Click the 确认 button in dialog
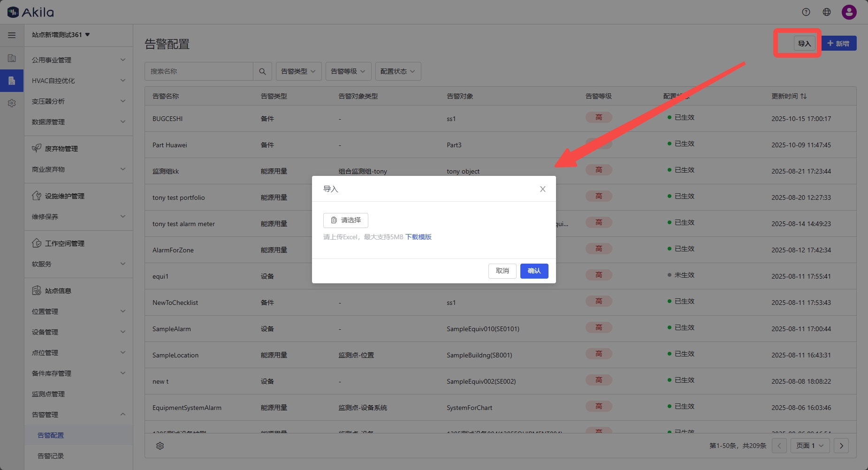 coord(534,271)
